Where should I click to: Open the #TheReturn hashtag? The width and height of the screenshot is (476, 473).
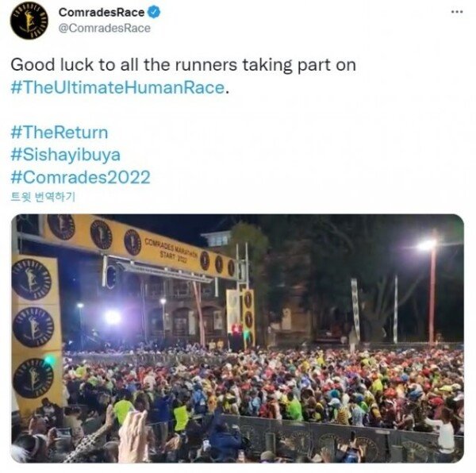coord(59,133)
